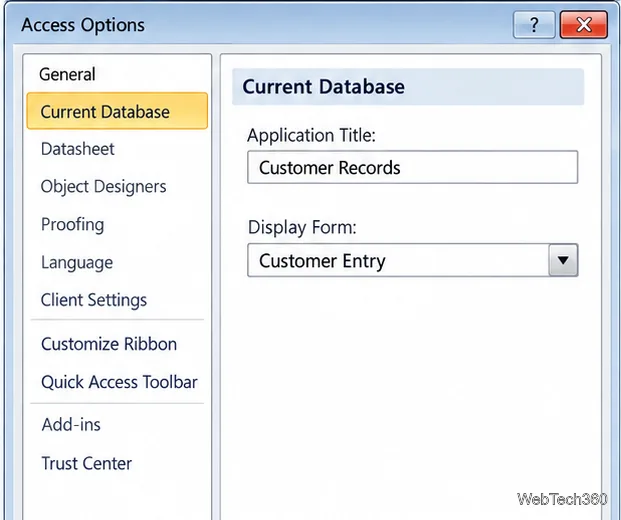Open the Proofing options
The width and height of the screenshot is (621, 520).
pos(72,225)
